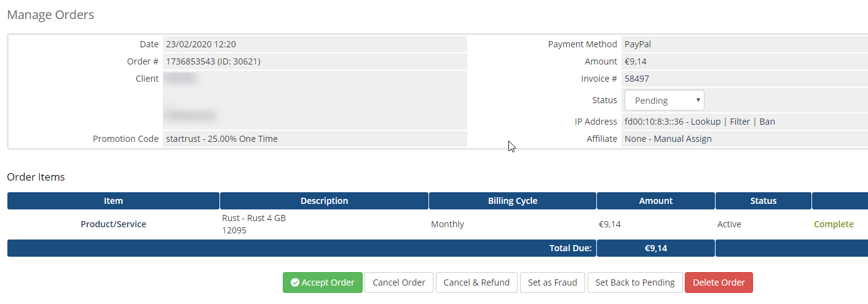Open the Rust - Rust 4 GB product
This screenshot has width=868, height=304.
(253, 218)
